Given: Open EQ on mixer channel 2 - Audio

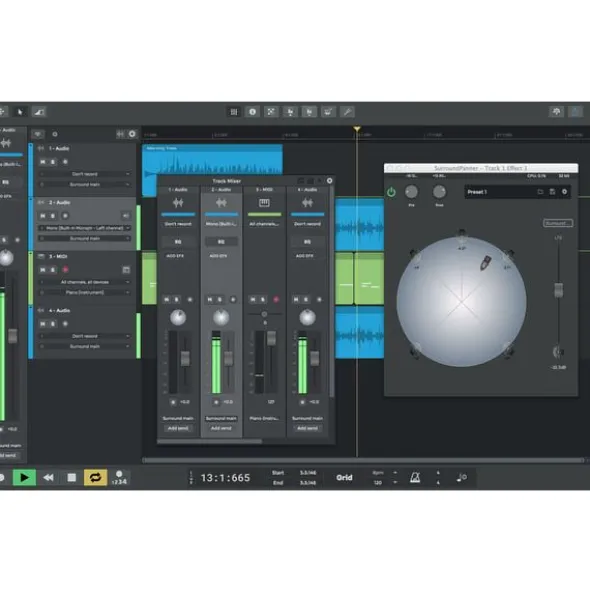Looking at the screenshot, I should [221, 242].
